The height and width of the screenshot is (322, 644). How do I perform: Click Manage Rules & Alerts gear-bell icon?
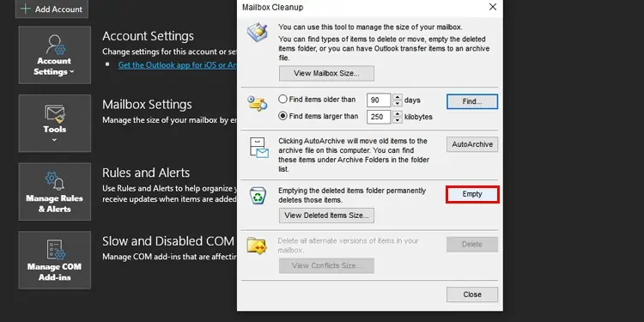[x=55, y=181]
